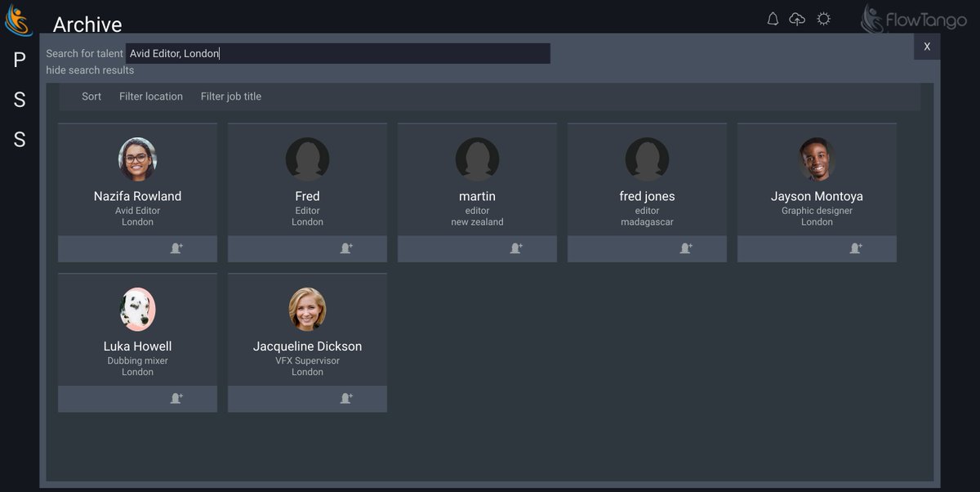Viewport: 980px width, 492px height.
Task: Open the cloud upload icon
Action: 797,19
